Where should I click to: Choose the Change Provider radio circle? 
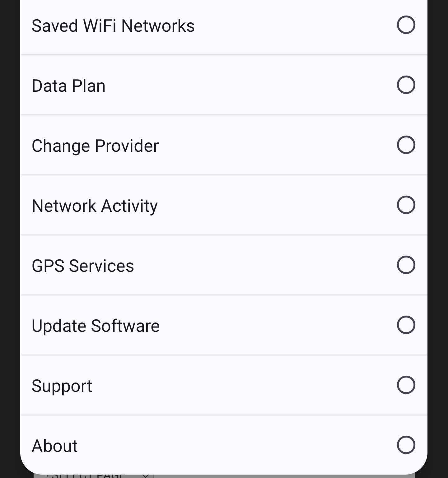click(406, 145)
